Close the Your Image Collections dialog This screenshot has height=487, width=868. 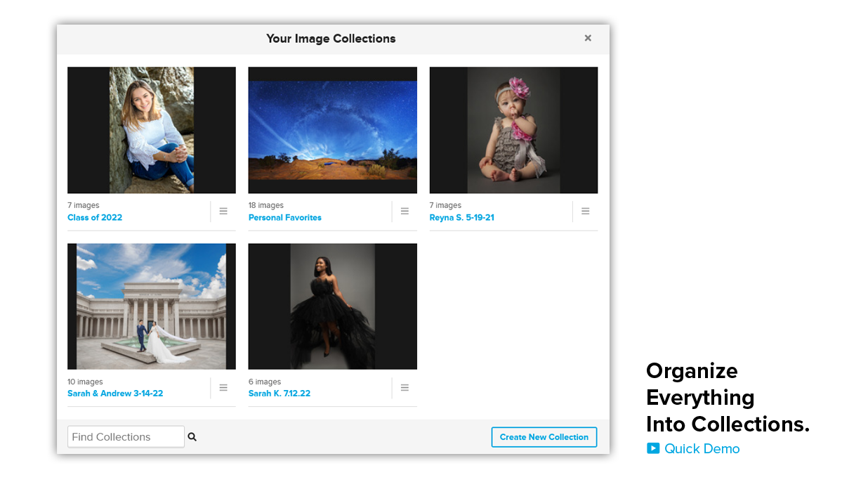(588, 39)
